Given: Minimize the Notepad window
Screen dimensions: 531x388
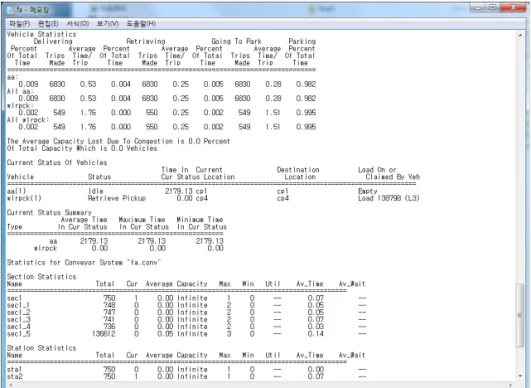Looking at the screenshot, I should coord(478,7).
